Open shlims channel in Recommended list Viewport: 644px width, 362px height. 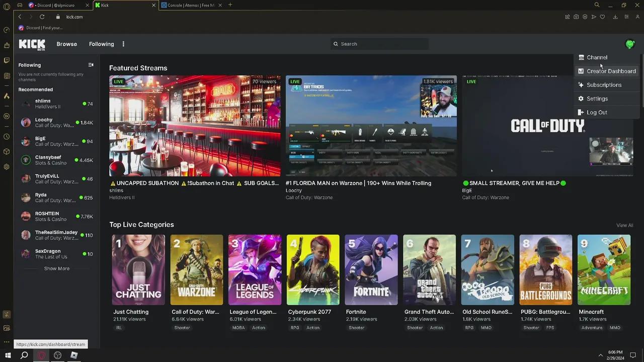57,104
